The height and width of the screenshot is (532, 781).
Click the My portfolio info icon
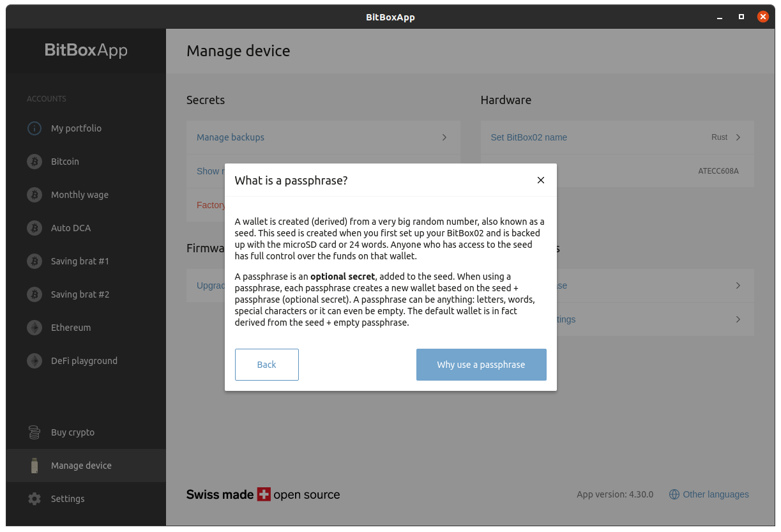tap(34, 128)
